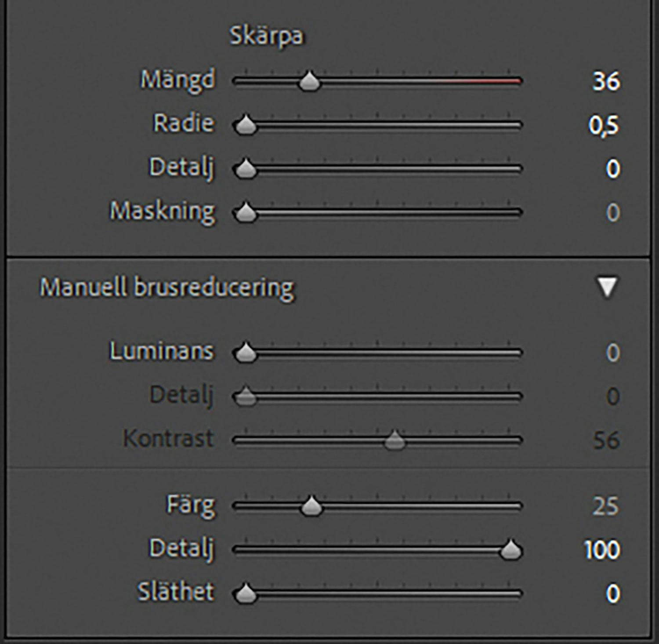Viewport: 659px width, 644px height.
Task: Click the Släthet slider handle
Action: (x=245, y=594)
